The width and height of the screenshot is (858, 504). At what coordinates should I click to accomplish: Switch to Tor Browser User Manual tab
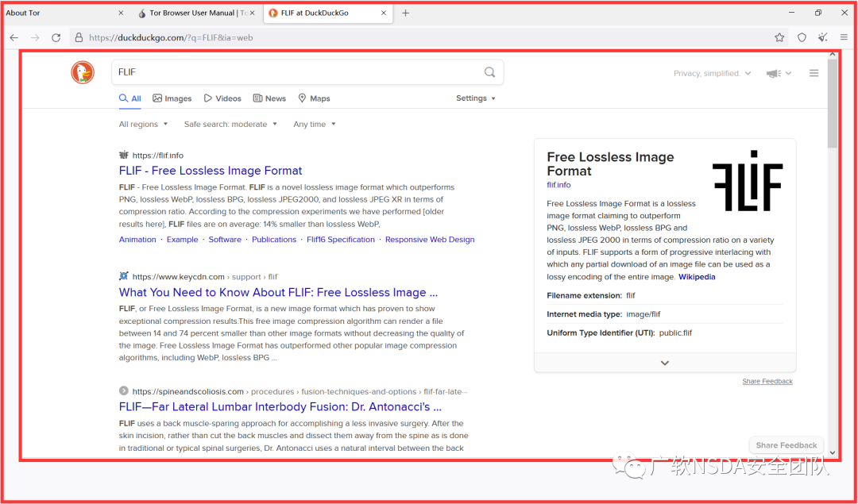(197, 13)
